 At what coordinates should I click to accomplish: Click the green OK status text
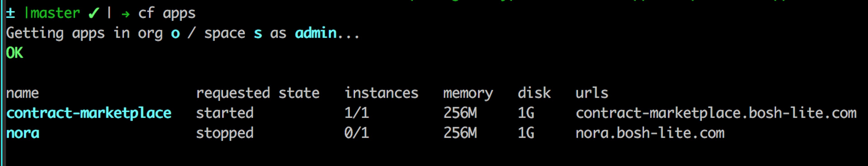pyautogui.click(x=14, y=53)
